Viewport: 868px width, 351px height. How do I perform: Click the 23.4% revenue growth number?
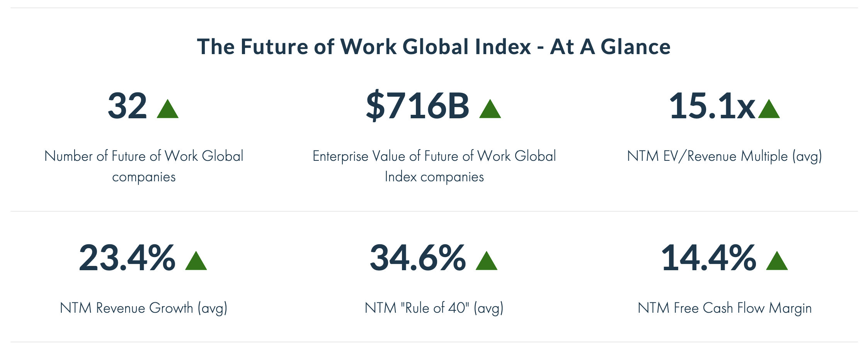(127, 258)
